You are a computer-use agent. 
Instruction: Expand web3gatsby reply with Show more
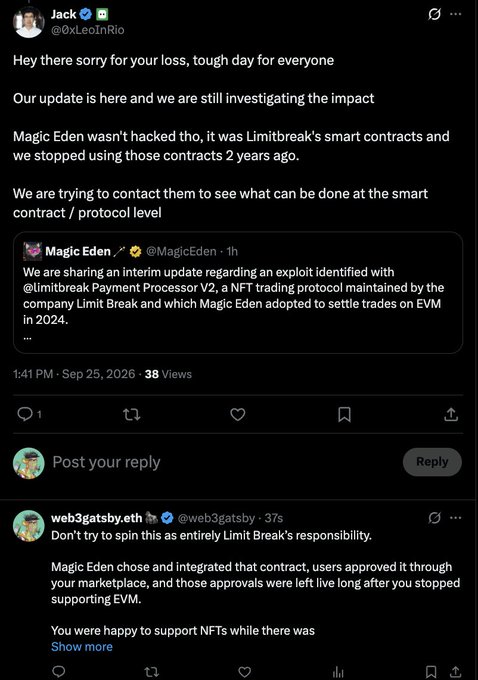pos(82,647)
